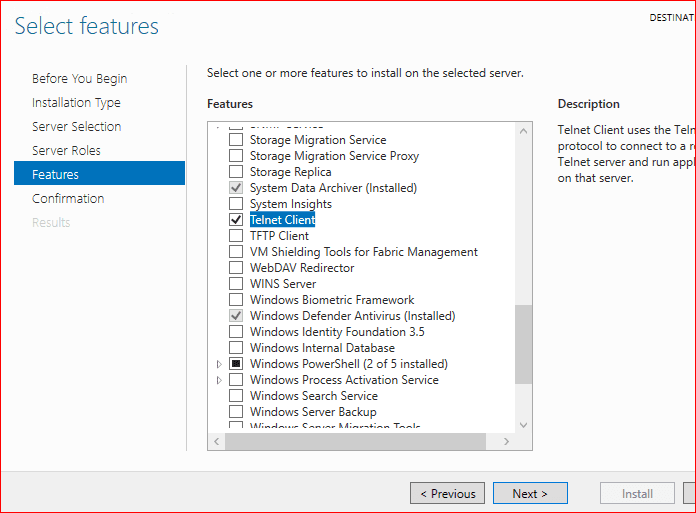Click the features list down scroll arrow

coord(524,424)
